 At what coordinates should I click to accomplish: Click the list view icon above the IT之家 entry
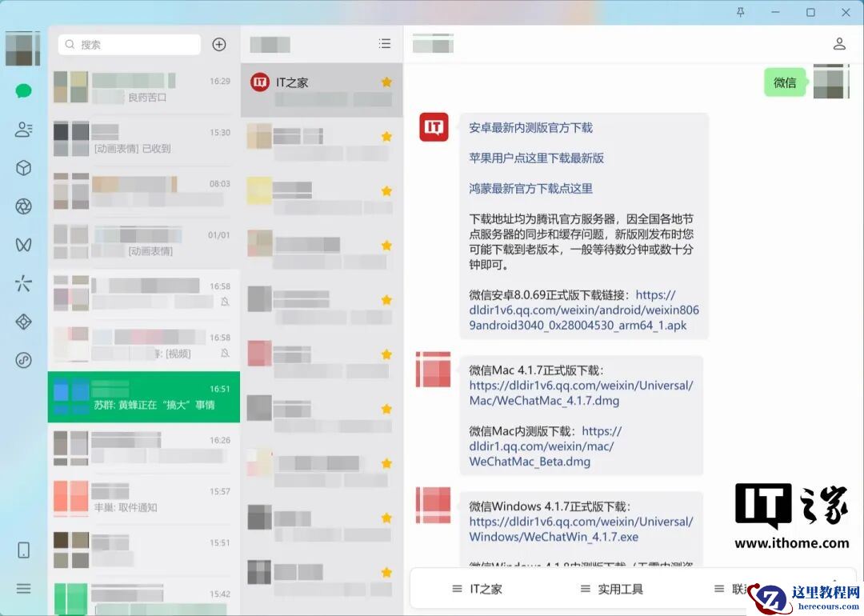[385, 43]
